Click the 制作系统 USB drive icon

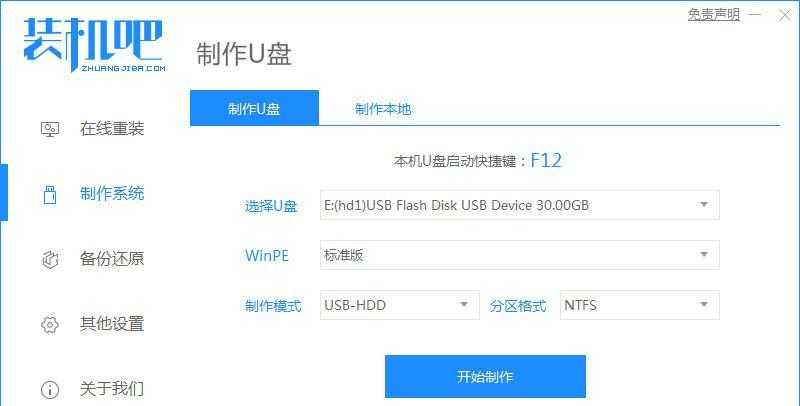tap(49, 194)
